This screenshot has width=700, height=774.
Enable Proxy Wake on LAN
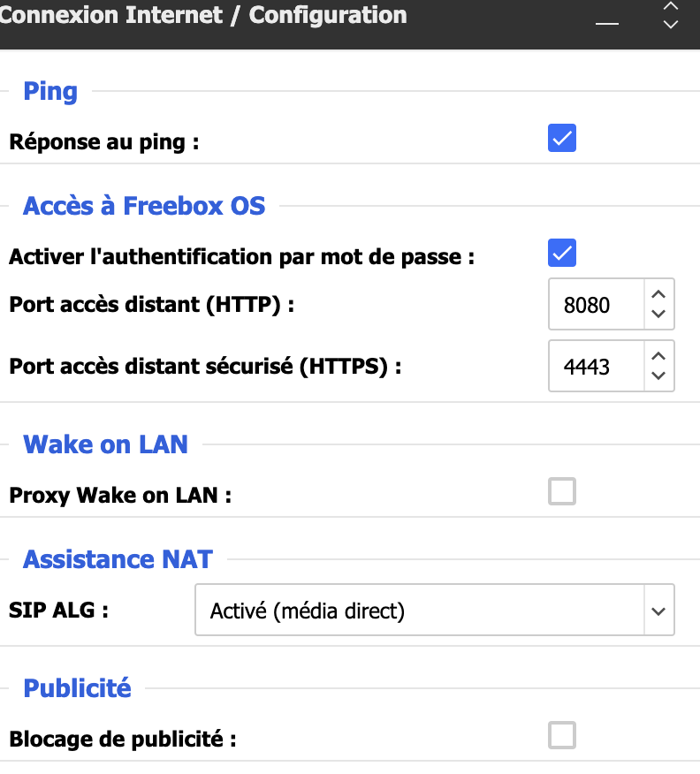562,491
